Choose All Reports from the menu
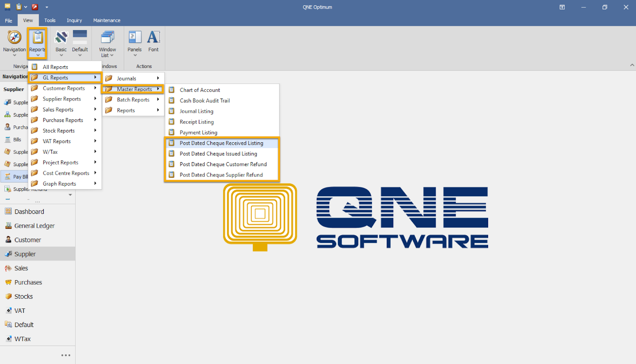The image size is (636, 364). pyautogui.click(x=65, y=67)
